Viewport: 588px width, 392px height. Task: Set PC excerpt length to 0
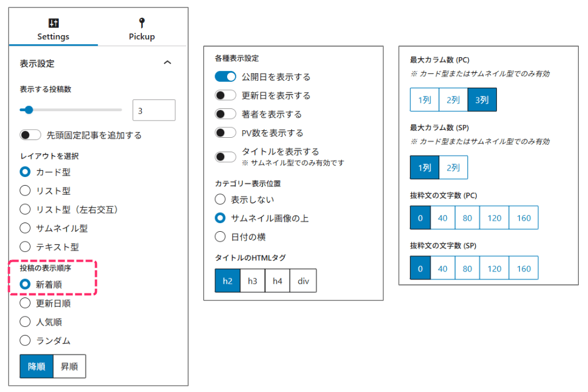tap(420, 218)
